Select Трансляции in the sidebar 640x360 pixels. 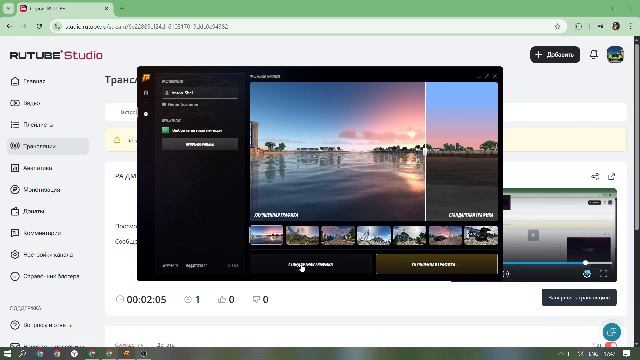48,146
